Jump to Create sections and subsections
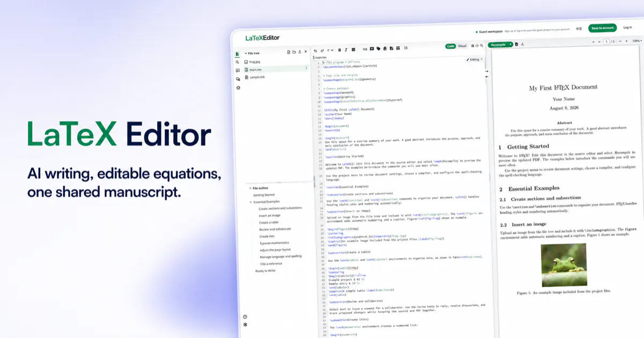The height and width of the screenshot is (338, 644). (x=280, y=208)
